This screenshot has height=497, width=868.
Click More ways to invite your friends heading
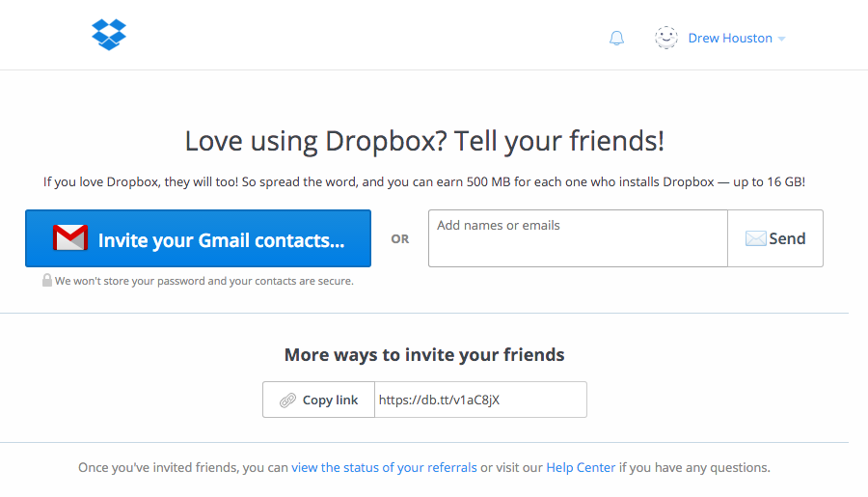[424, 354]
